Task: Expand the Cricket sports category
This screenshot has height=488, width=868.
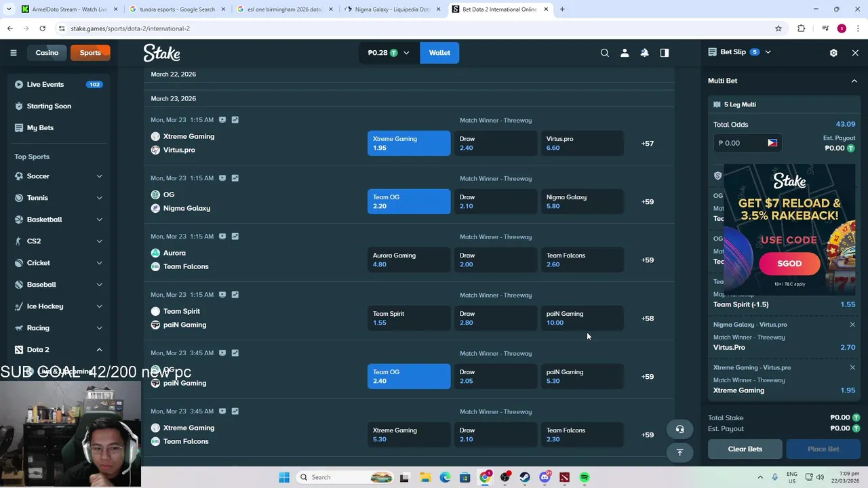Action: [99, 263]
